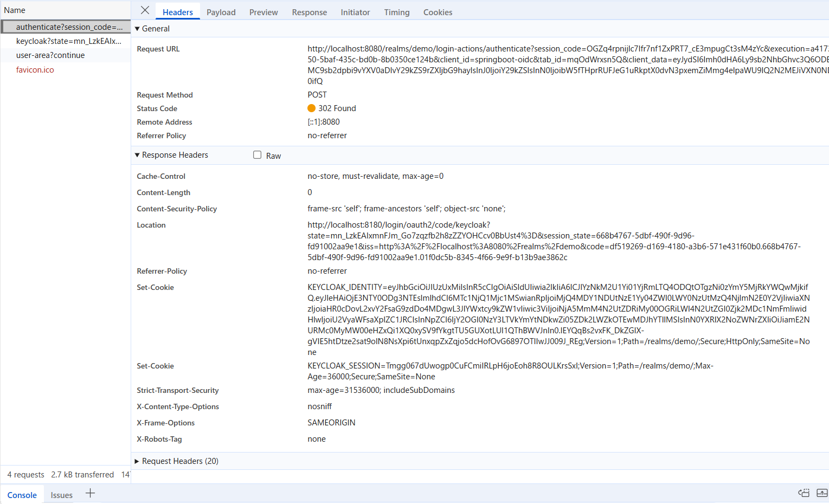Click the 2.7 kB transferred summary
829x504 pixels.
point(82,475)
